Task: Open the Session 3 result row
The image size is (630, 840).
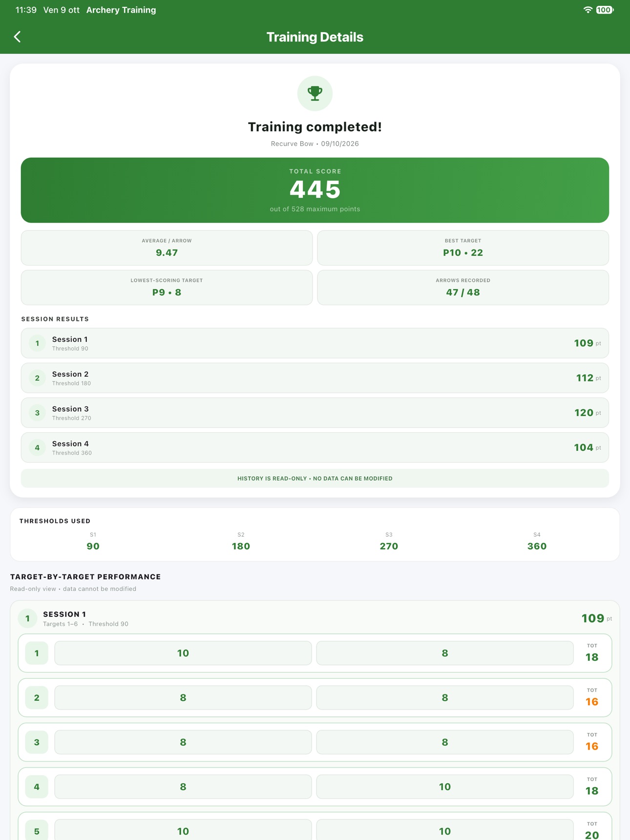Action: coord(315,413)
